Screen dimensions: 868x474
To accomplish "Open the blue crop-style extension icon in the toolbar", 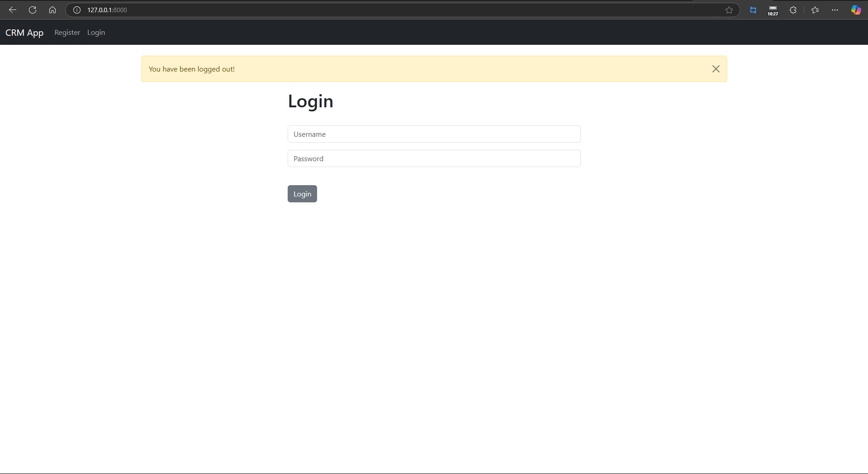I will click(x=753, y=10).
